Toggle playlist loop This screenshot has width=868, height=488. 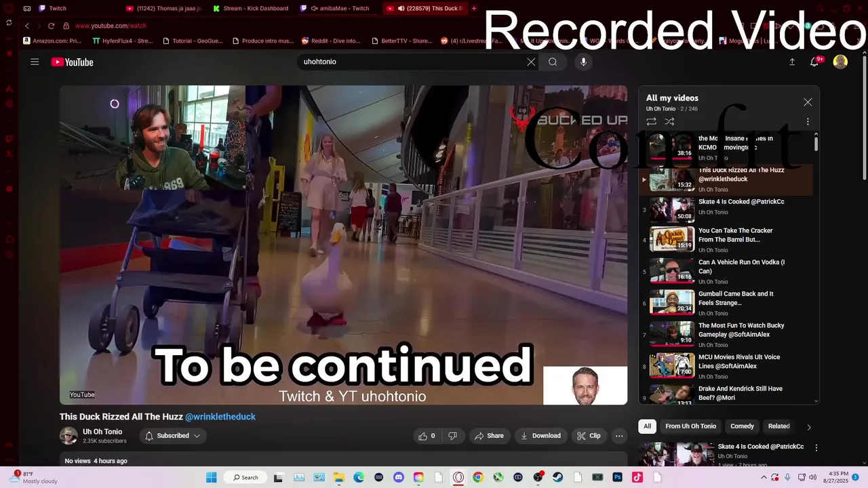click(x=651, y=122)
